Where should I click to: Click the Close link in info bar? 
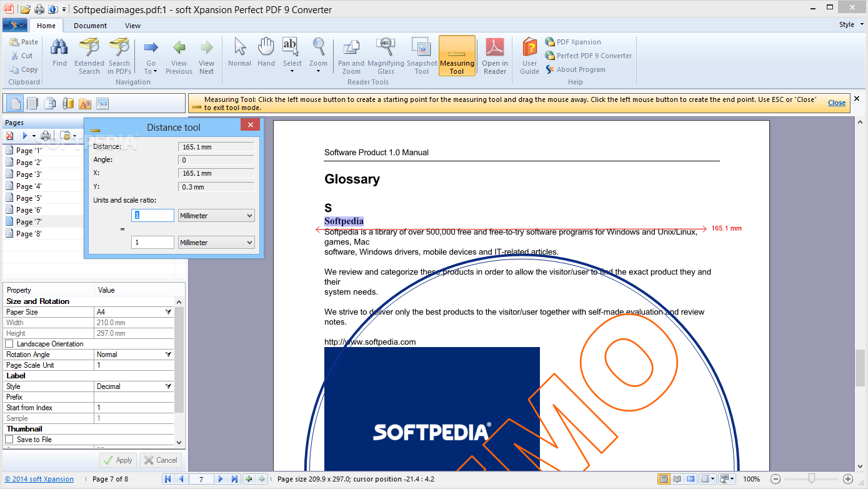837,103
